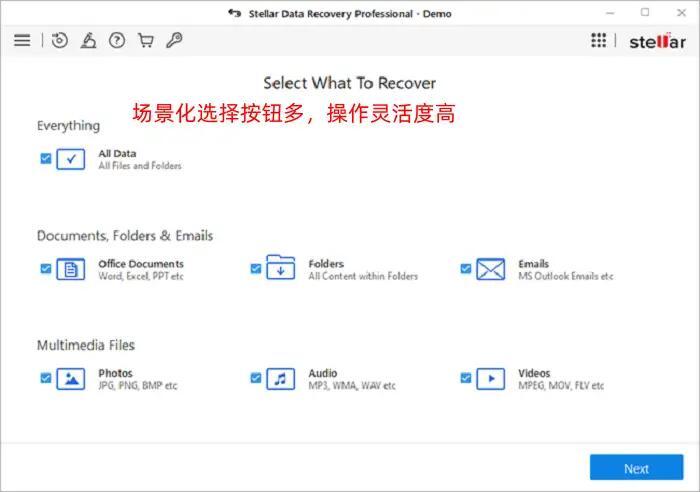Click 'MS Outlook Emails etc' description
Viewport: 700px width, 492px height.
pos(566,276)
